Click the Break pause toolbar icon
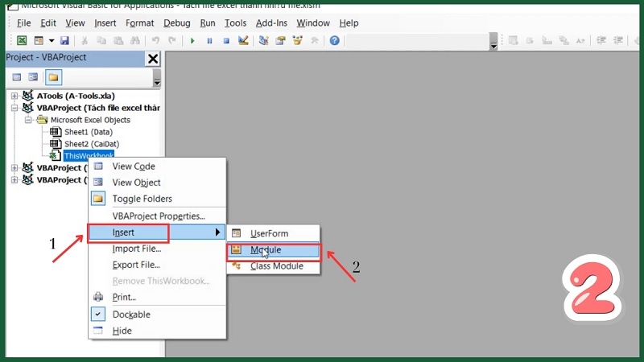This screenshot has width=644, height=362. pos(209,41)
